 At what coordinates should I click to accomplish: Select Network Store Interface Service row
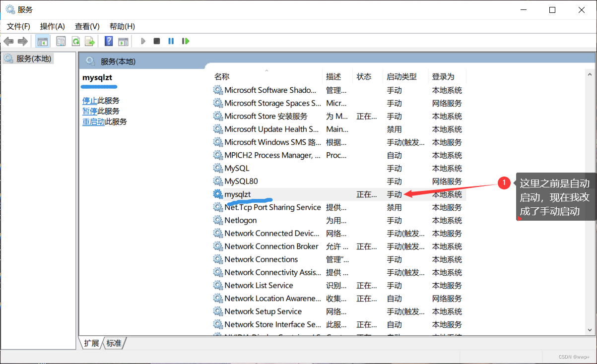pos(338,324)
